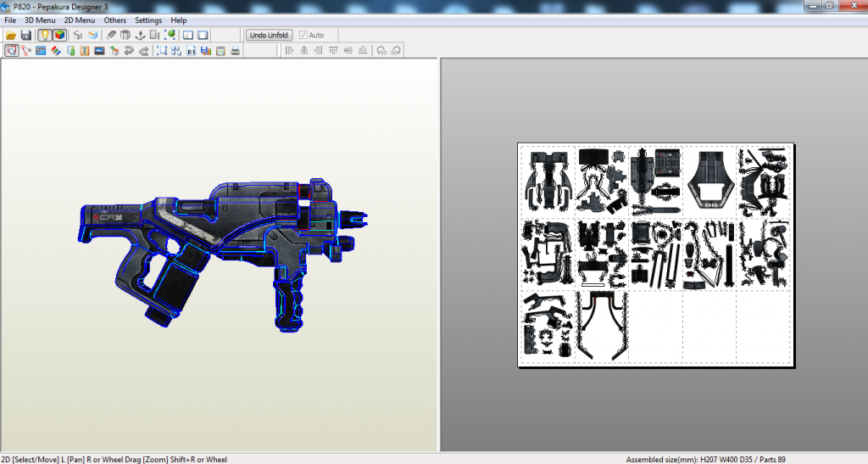Click the arrange parts blue squares icon

point(176,50)
